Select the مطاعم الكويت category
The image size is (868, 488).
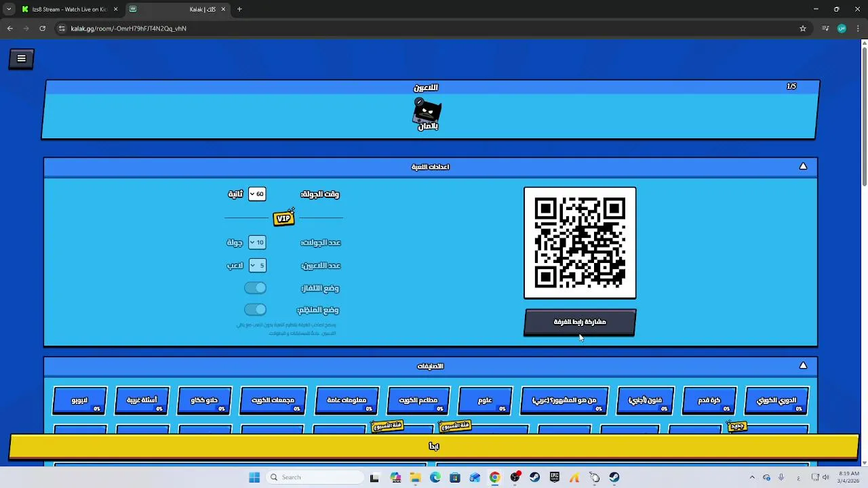(418, 401)
